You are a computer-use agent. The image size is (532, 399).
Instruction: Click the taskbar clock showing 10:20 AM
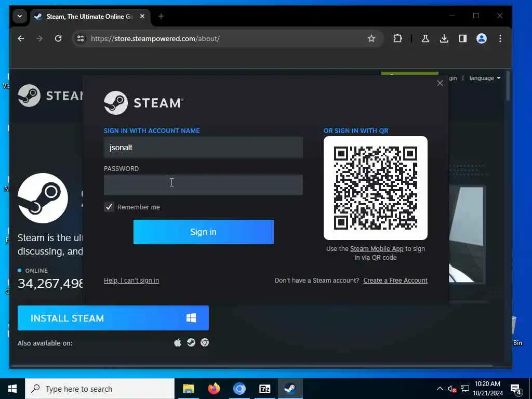pos(488,389)
